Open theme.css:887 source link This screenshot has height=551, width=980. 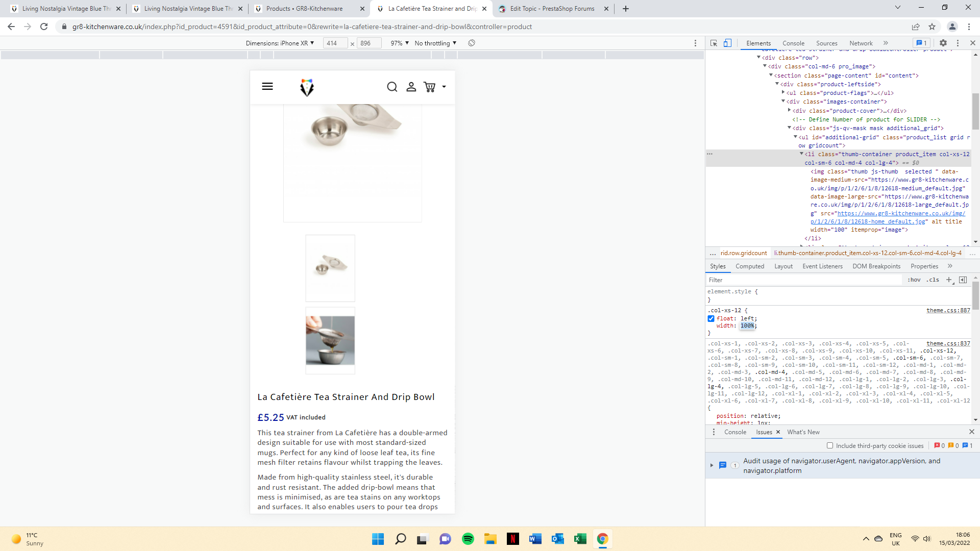[948, 310]
